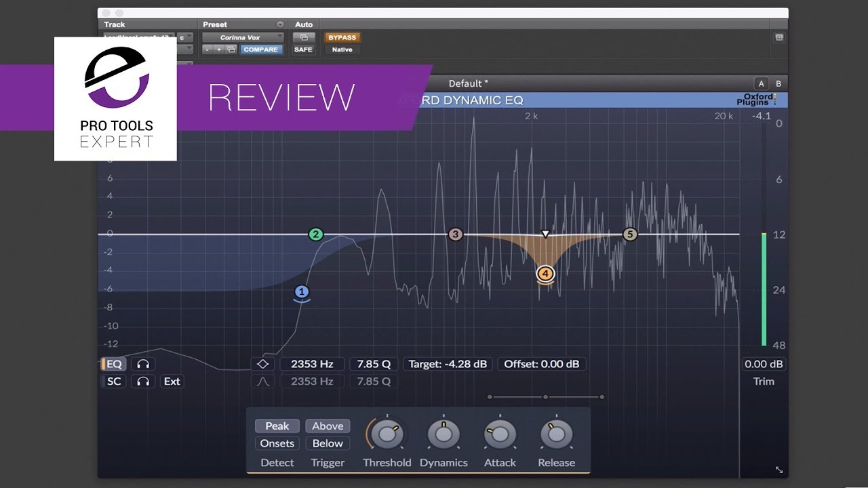Click previous preset minus button
The width and height of the screenshot is (868, 488).
click(209, 49)
